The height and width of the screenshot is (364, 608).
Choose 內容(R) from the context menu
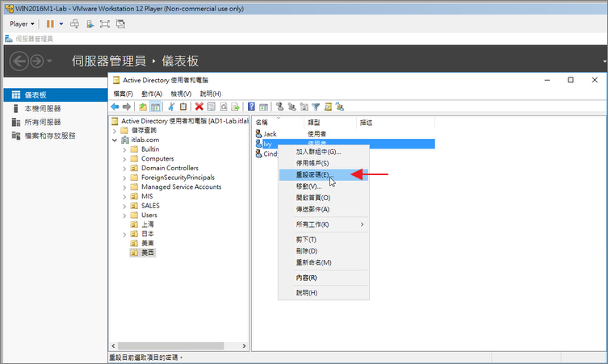pos(324,278)
